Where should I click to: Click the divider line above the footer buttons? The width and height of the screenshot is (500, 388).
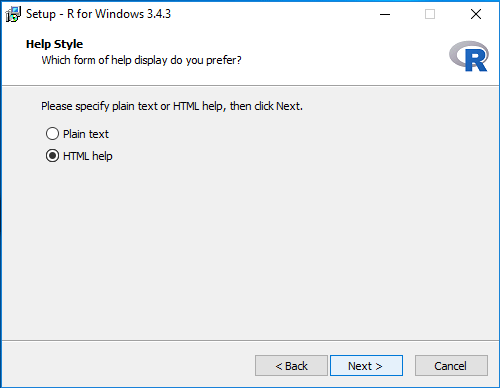click(250, 340)
